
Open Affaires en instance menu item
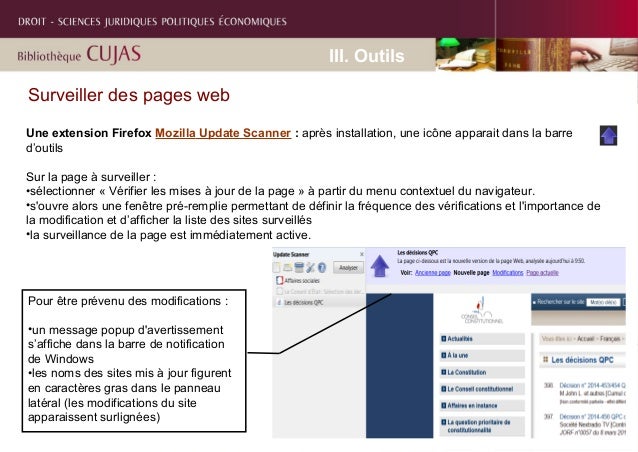coord(482,406)
